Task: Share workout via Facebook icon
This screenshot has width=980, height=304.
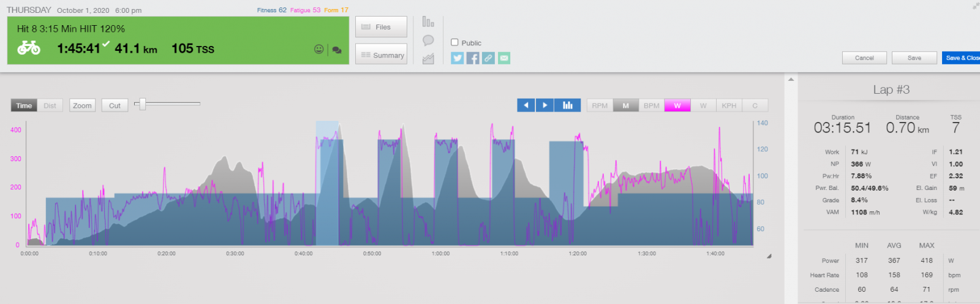Action: click(473, 58)
